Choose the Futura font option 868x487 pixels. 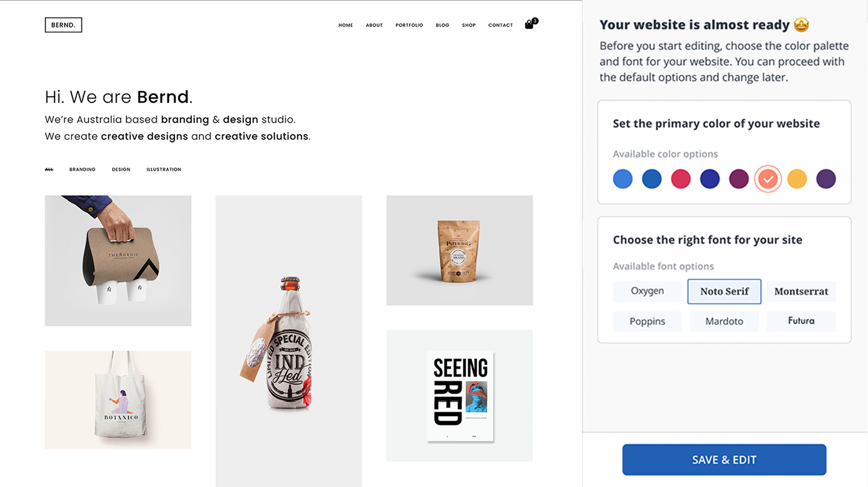[x=801, y=321]
